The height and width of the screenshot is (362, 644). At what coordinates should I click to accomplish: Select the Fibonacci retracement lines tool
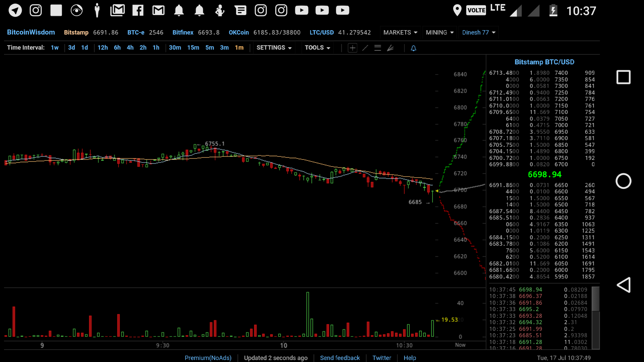[x=378, y=48]
